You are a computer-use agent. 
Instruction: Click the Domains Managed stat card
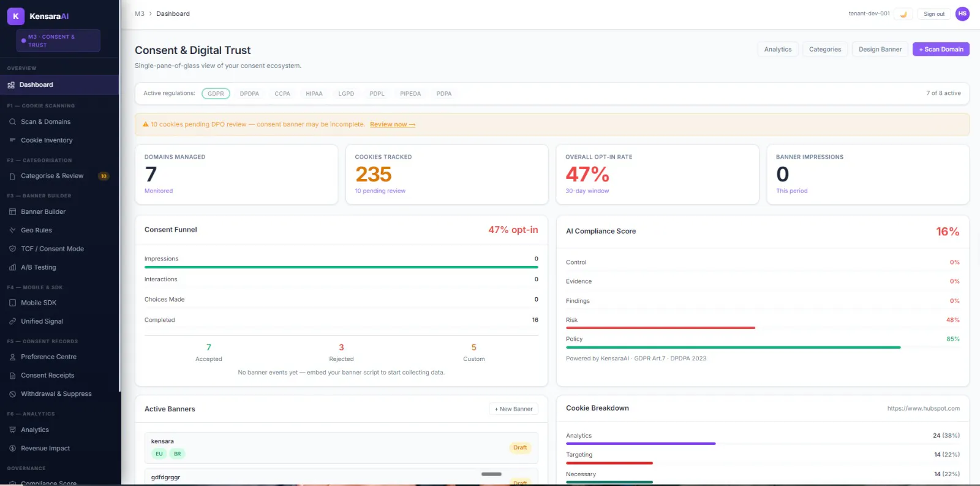click(236, 175)
